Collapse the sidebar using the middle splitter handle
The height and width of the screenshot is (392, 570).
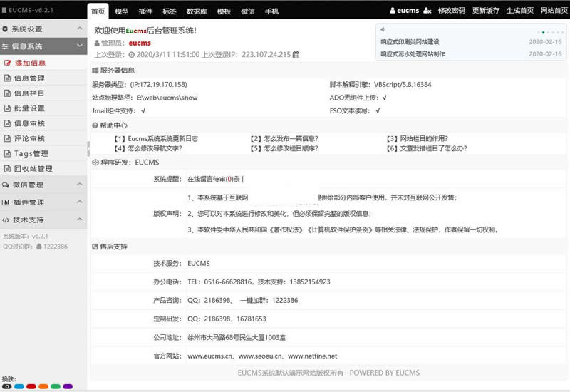pyautogui.click(x=88, y=148)
